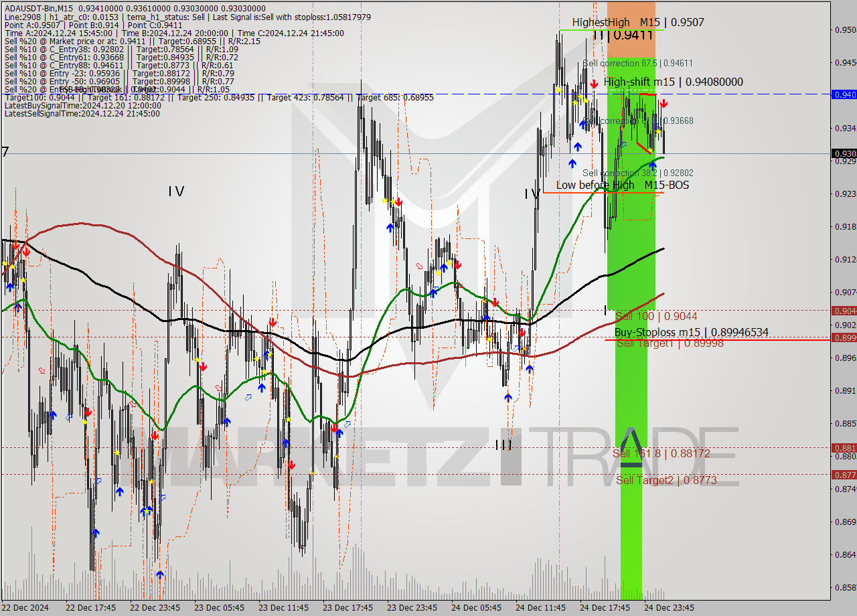The image size is (857, 616).
Task: Click the blue 0.940 price axis tag
Action: coord(844,94)
